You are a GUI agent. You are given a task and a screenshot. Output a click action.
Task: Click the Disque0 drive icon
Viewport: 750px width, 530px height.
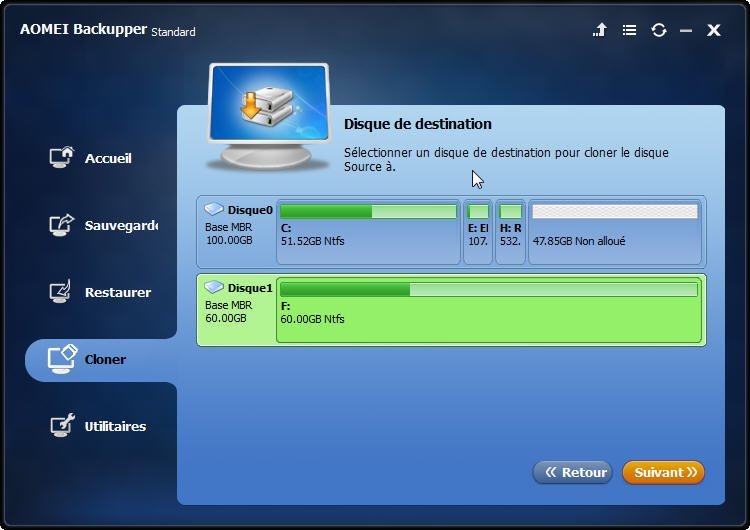click(214, 209)
